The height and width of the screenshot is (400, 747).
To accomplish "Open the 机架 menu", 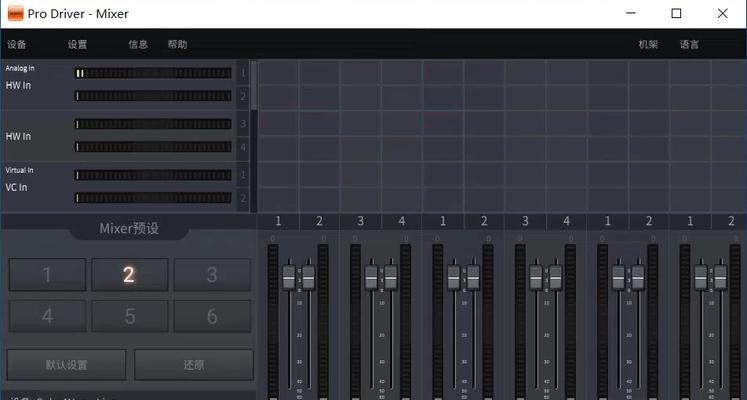I will click(x=648, y=44).
